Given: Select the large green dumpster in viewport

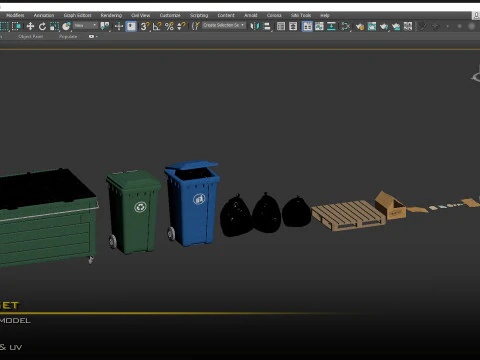Looking at the screenshot, I should (x=47, y=218).
